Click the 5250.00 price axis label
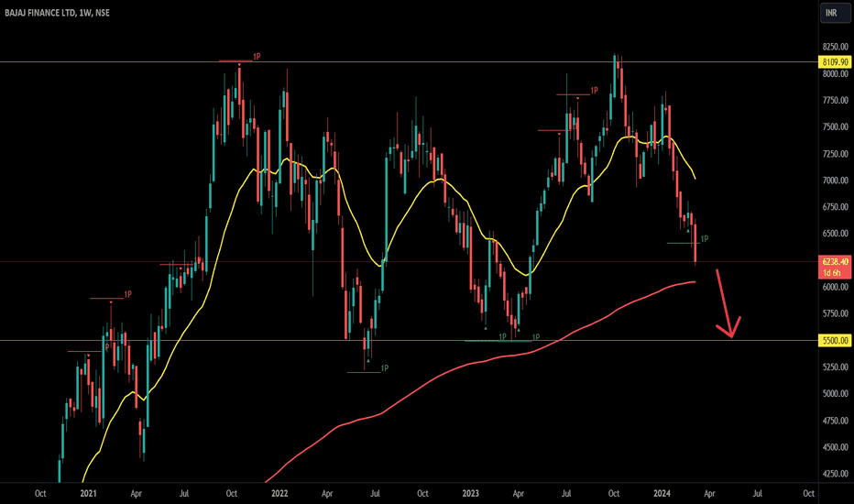This screenshot has height=504, width=854. tap(836, 367)
